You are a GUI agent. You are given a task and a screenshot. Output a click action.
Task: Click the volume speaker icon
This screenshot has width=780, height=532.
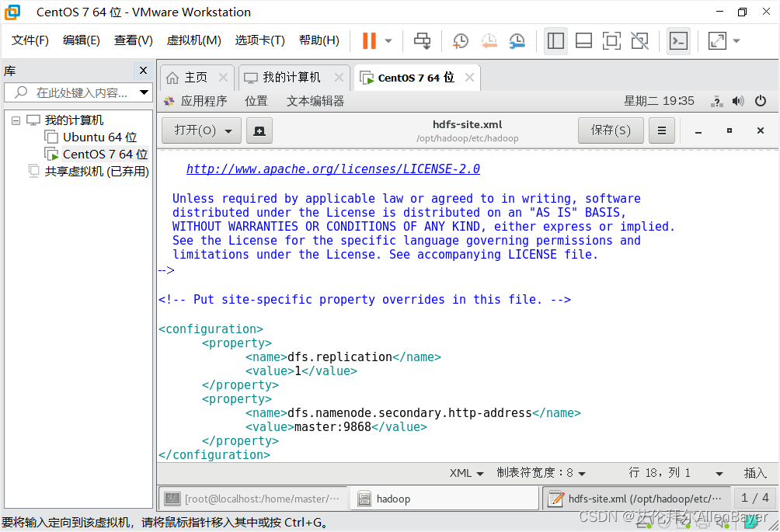click(738, 102)
